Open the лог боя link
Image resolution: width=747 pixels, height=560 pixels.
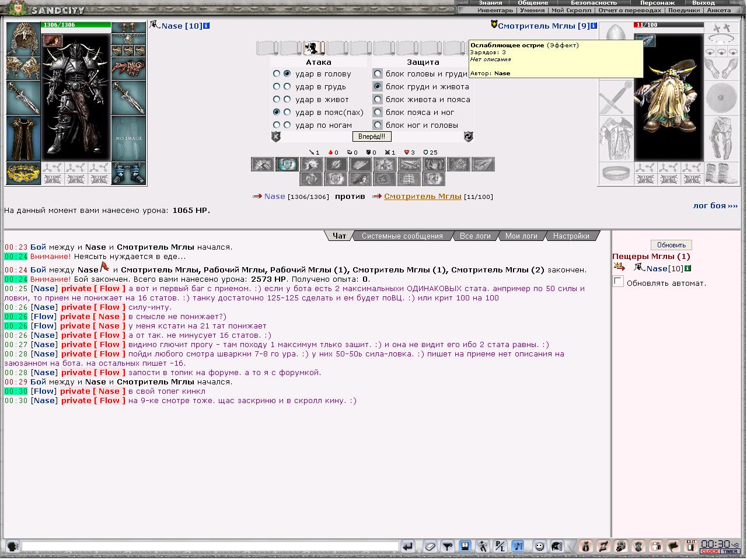pos(715,205)
